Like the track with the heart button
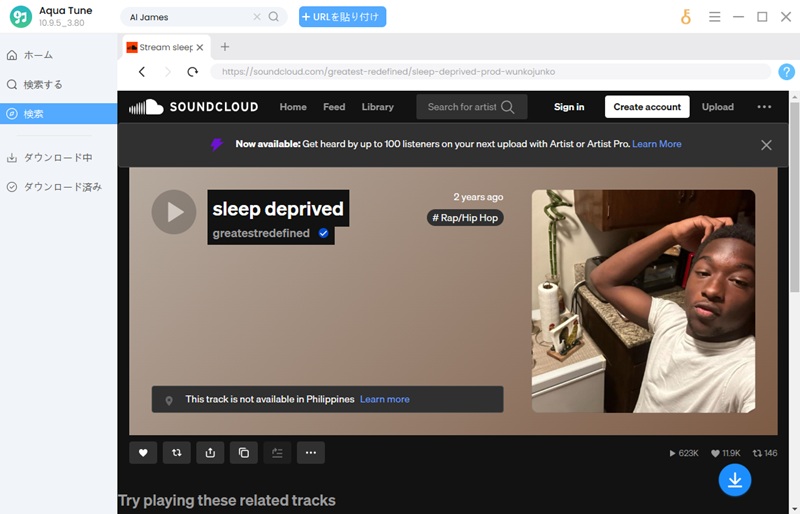The image size is (800, 514). (143, 453)
